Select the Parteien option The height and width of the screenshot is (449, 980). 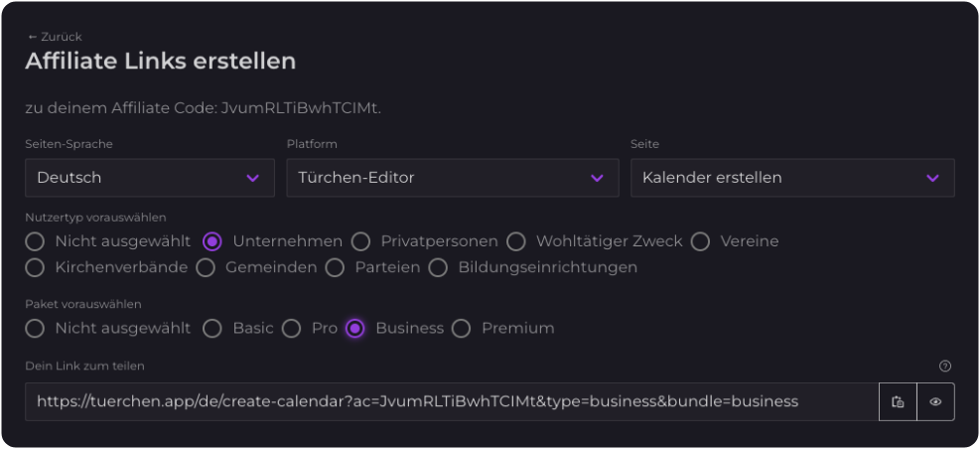tap(336, 267)
